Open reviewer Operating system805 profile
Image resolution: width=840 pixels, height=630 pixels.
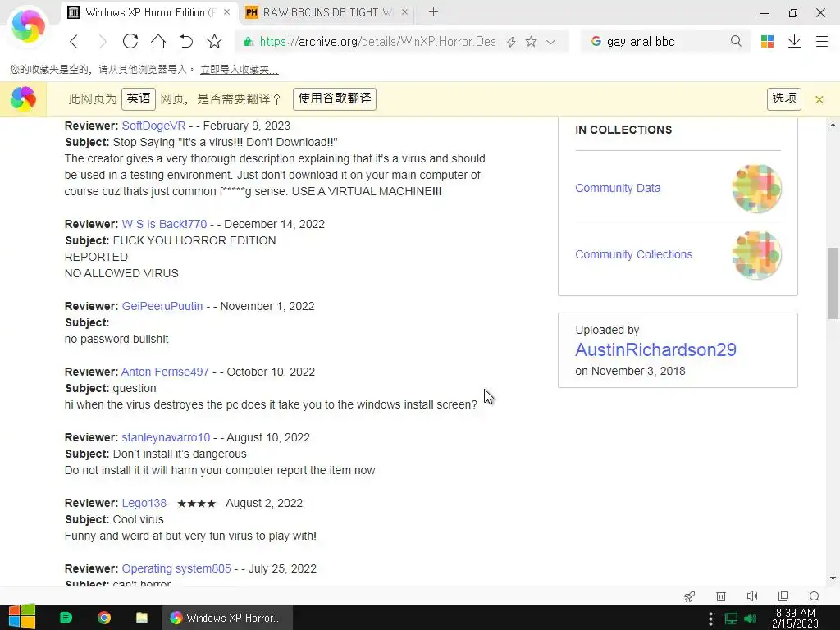click(x=176, y=568)
